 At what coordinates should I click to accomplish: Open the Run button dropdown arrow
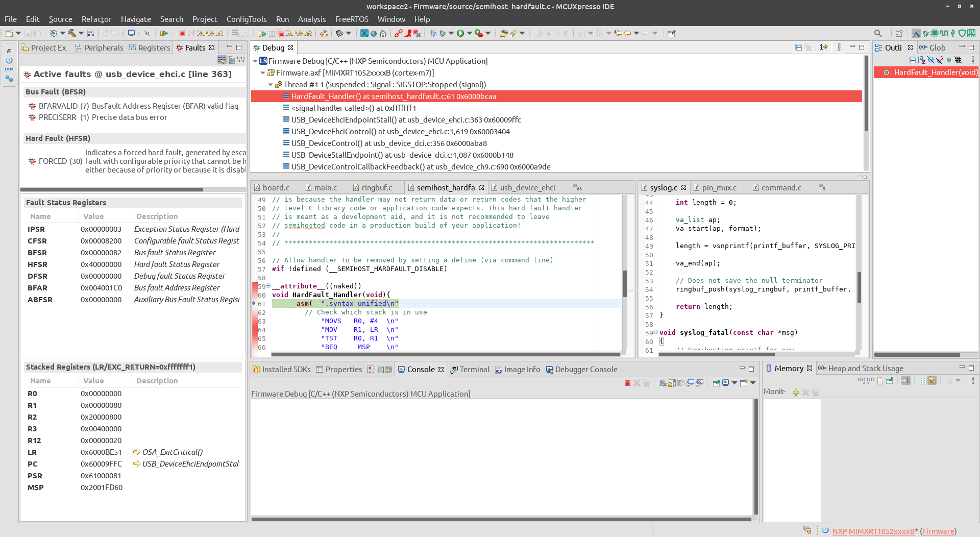[x=470, y=33]
